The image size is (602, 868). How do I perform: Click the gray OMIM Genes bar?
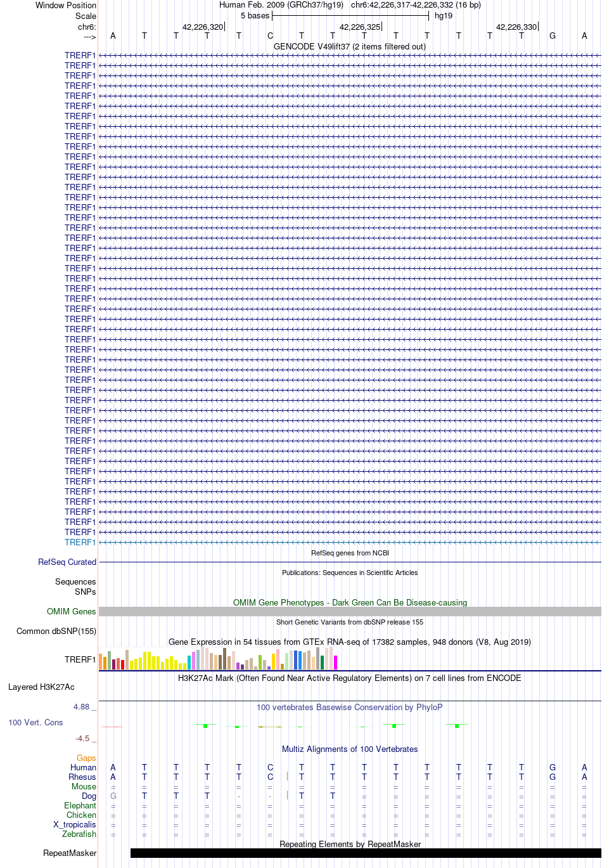pyautogui.click(x=350, y=611)
